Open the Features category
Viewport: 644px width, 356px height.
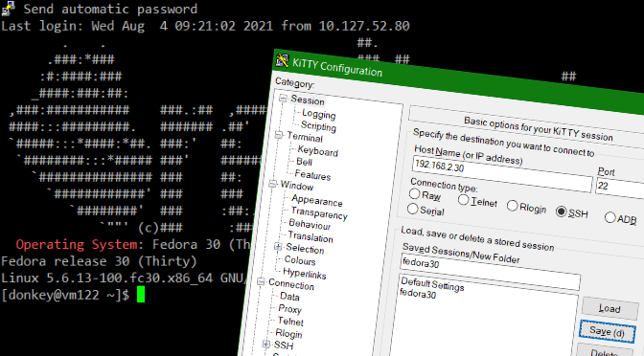312,175
